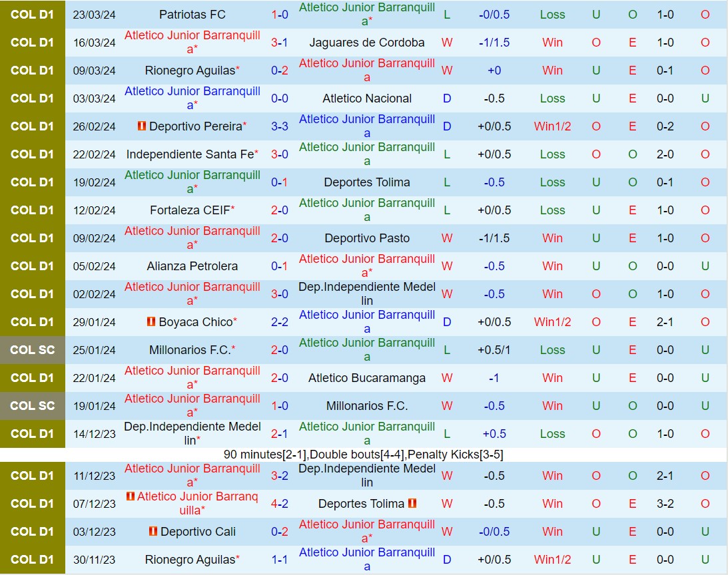Screen dimensions: 728x575
Task: Click red card icon before Atletico Junior on 07/12/23
Action: click(x=131, y=496)
